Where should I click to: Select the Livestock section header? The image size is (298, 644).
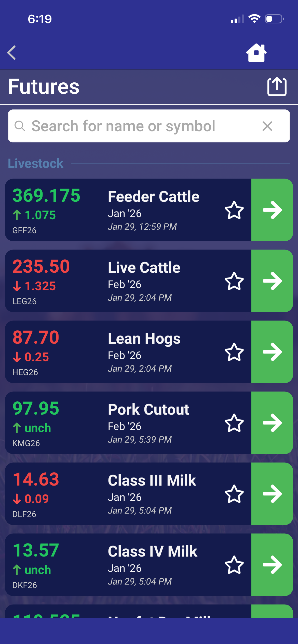pyautogui.click(x=36, y=164)
